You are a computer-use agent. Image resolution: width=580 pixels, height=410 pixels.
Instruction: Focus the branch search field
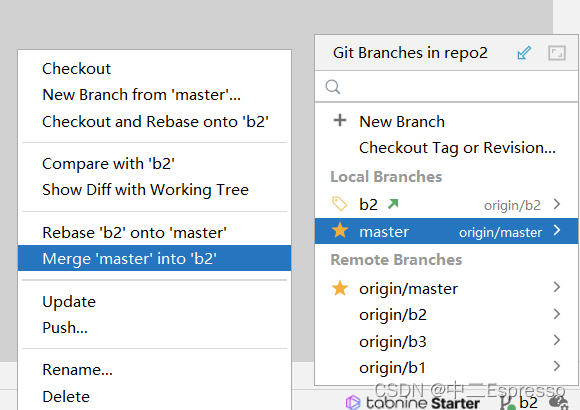(x=446, y=87)
